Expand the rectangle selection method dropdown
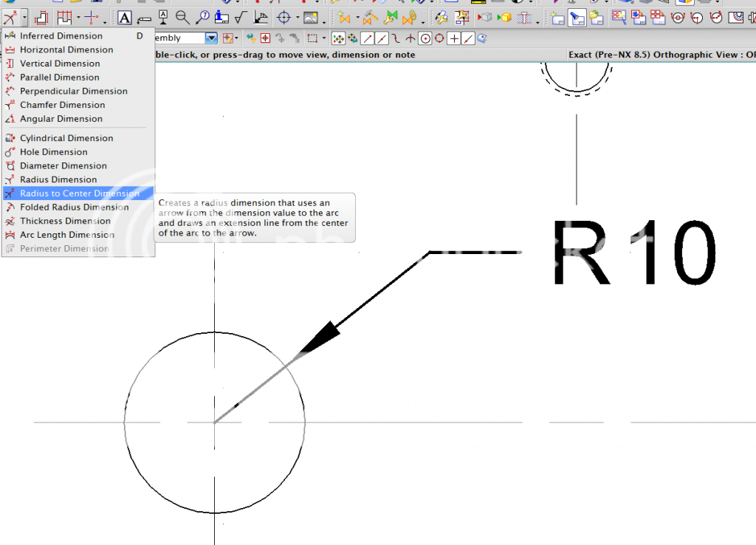Screen dimensions: 756x545 [323, 38]
